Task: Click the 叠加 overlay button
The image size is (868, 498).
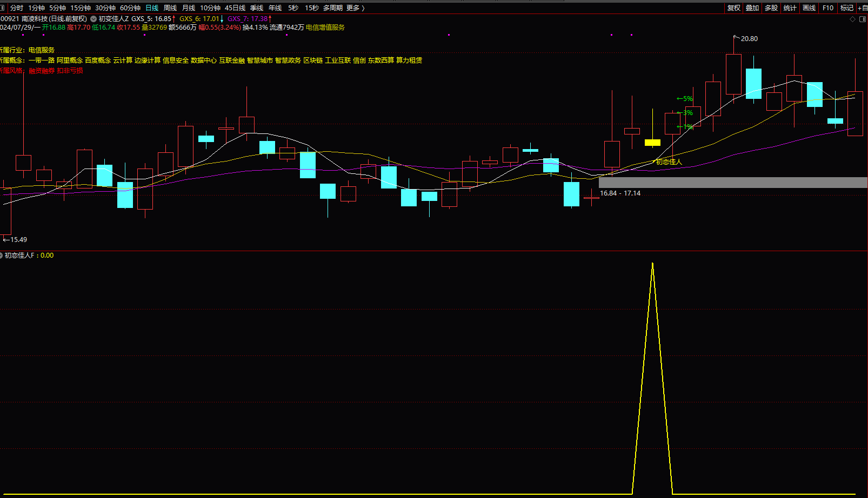Action: point(752,8)
